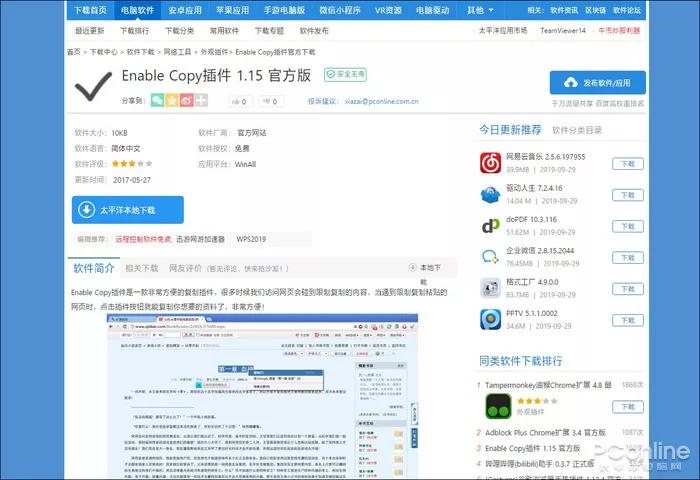This screenshot has width=700, height=480.
Task: Click the Enable Copy checkmark logo
Action: tap(93, 86)
